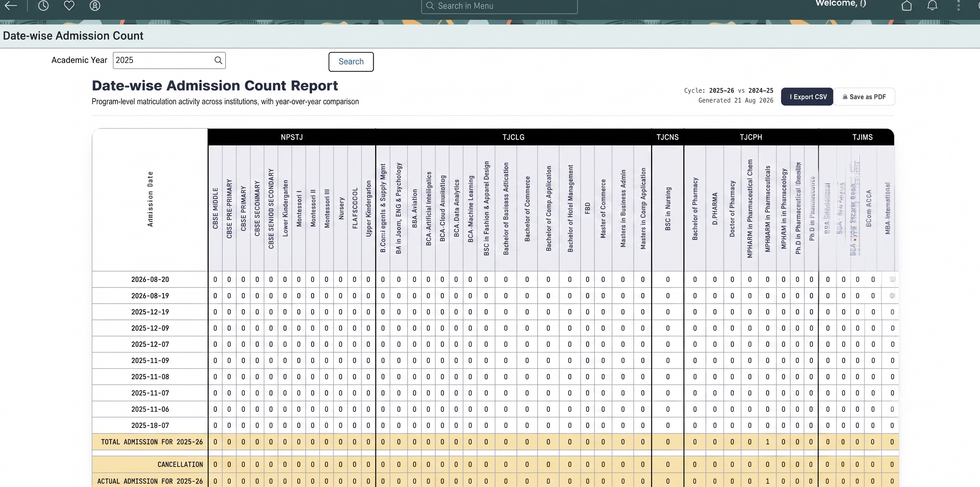Click the BSC in Nursing column header
The height and width of the screenshot is (487, 980).
(x=668, y=208)
